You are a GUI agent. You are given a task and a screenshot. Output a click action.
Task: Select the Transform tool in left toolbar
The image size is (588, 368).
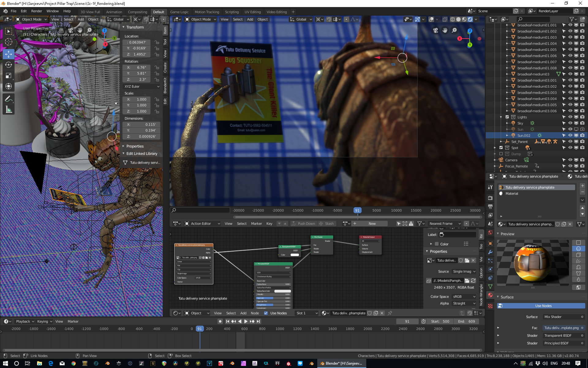(9, 86)
